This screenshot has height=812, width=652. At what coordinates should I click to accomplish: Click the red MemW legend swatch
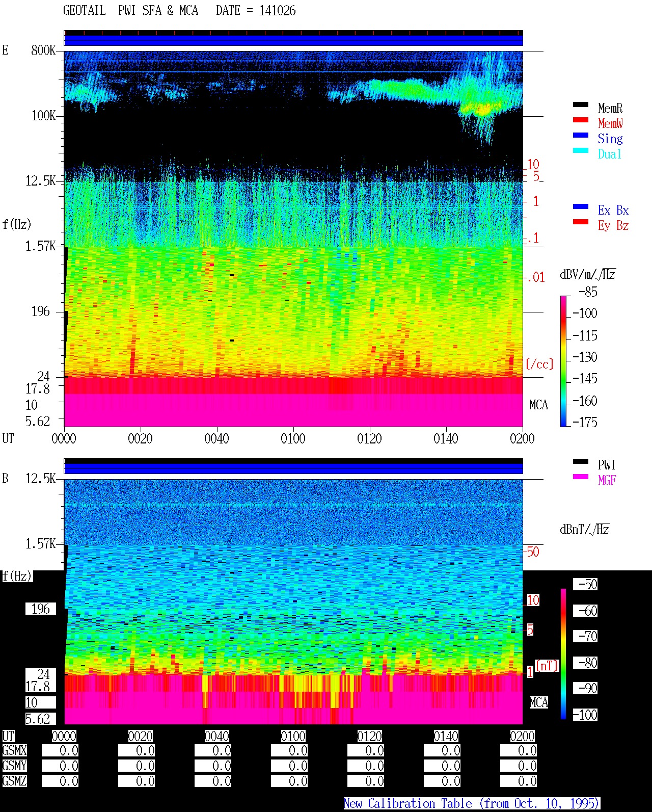[581, 120]
